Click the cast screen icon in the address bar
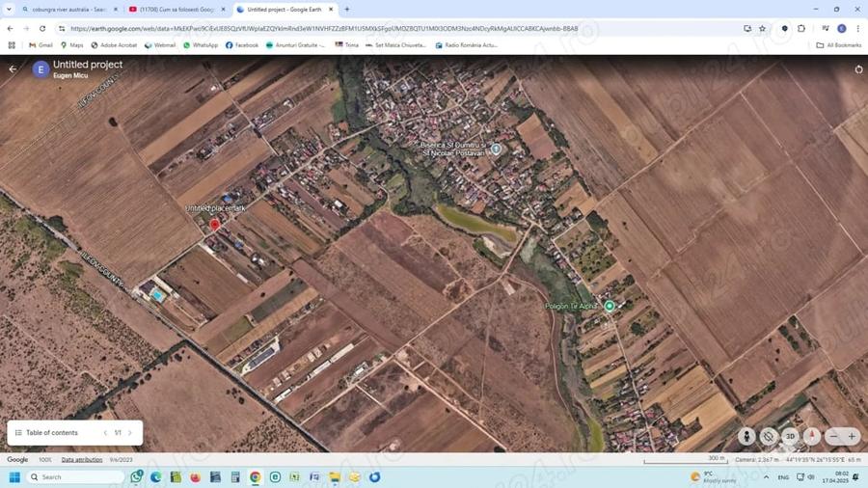Image resolution: width=868 pixels, height=488 pixels. coord(747,28)
